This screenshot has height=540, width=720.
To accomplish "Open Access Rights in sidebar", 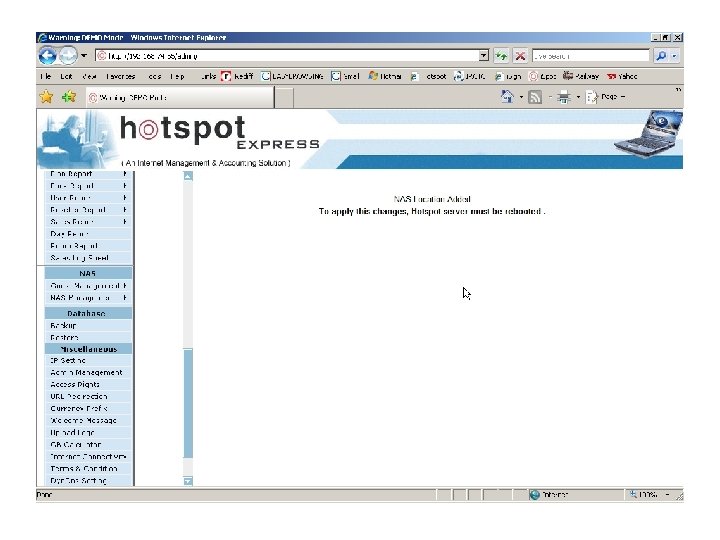I will click(x=75, y=384).
